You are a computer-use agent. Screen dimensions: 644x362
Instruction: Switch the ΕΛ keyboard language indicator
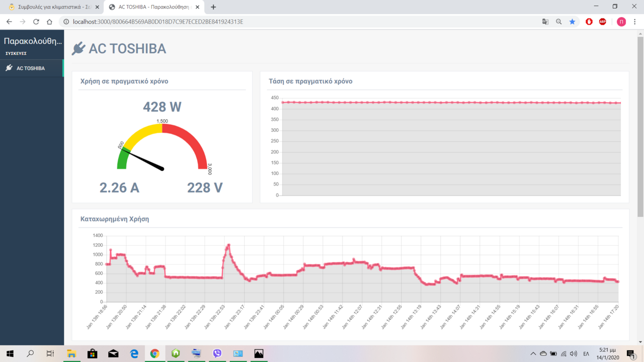[x=586, y=354]
